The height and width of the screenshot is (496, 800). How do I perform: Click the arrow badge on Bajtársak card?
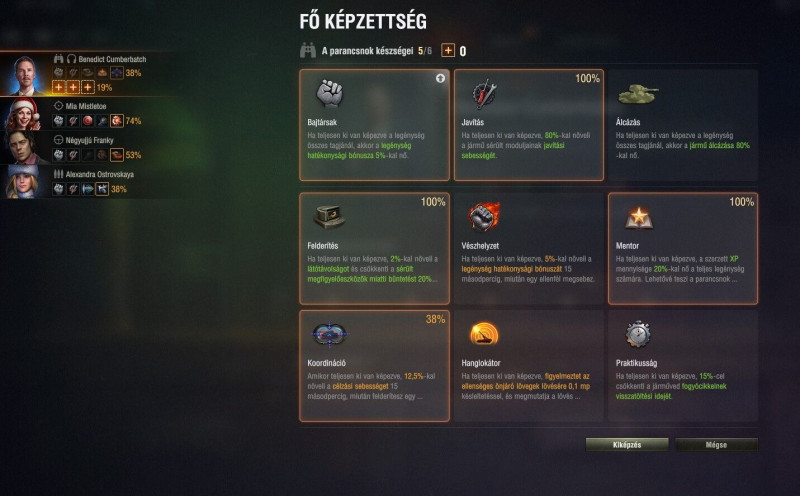pyautogui.click(x=440, y=78)
